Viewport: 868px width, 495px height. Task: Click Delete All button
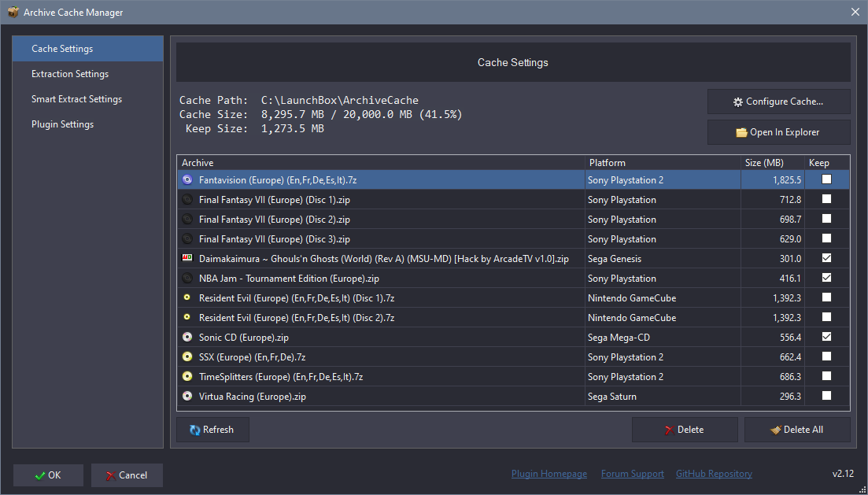(x=797, y=430)
